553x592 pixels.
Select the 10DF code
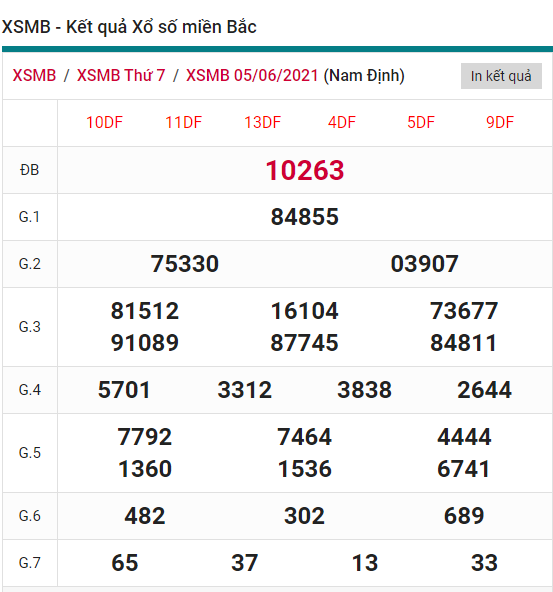pos(105,123)
